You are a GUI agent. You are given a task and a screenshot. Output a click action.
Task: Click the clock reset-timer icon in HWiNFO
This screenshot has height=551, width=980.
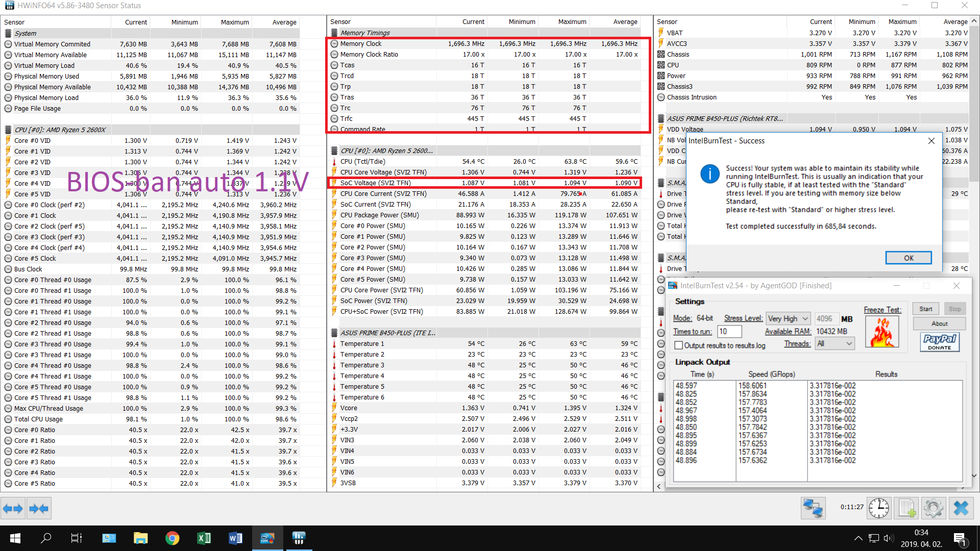click(x=879, y=508)
